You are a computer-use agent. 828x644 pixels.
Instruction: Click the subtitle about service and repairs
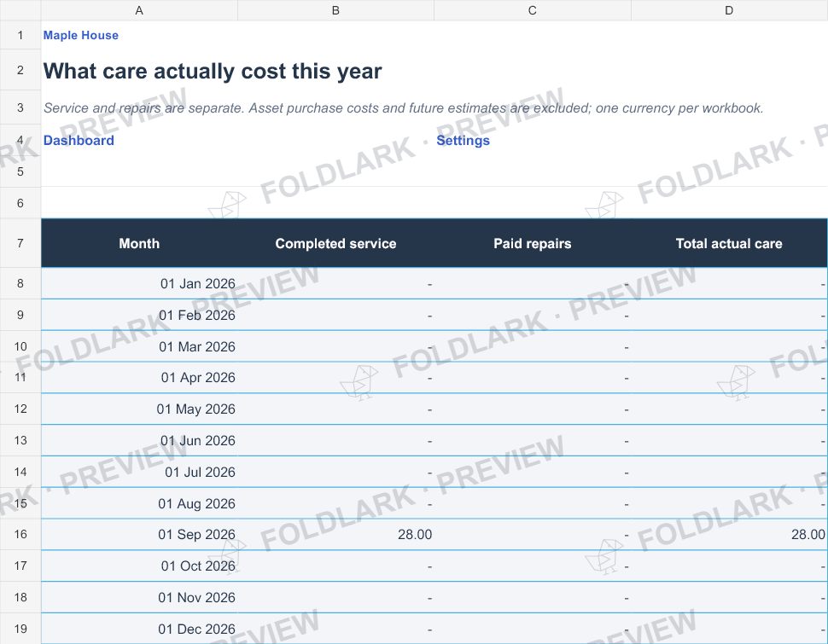(404, 108)
